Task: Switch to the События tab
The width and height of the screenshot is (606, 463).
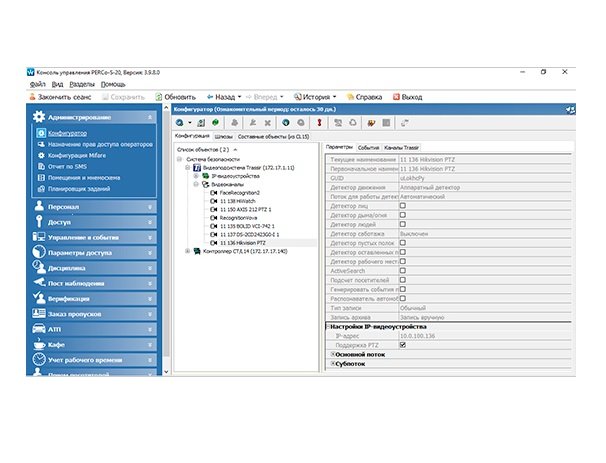Action: pyautogui.click(x=368, y=148)
